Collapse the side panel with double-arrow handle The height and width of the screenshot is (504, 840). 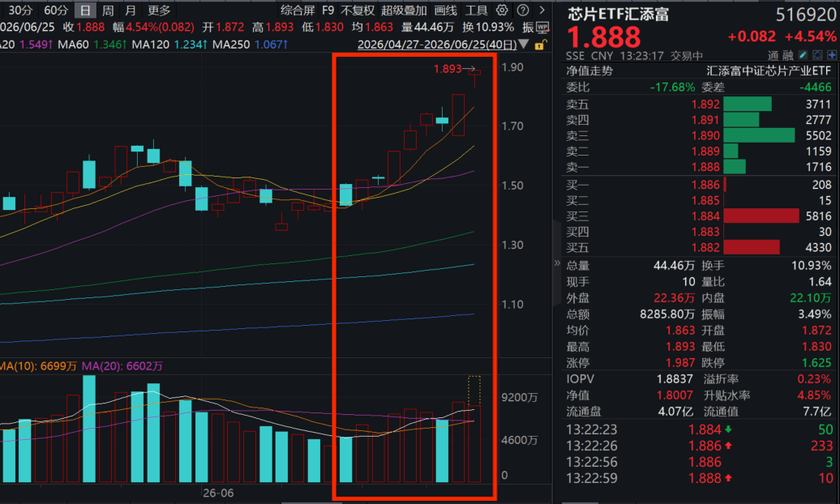click(556, 263)
